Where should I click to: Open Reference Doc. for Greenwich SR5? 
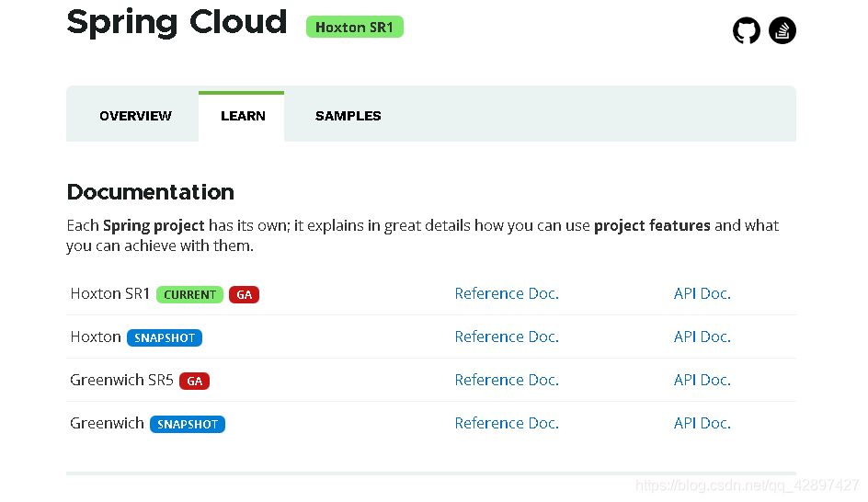(x=507, y=380)
